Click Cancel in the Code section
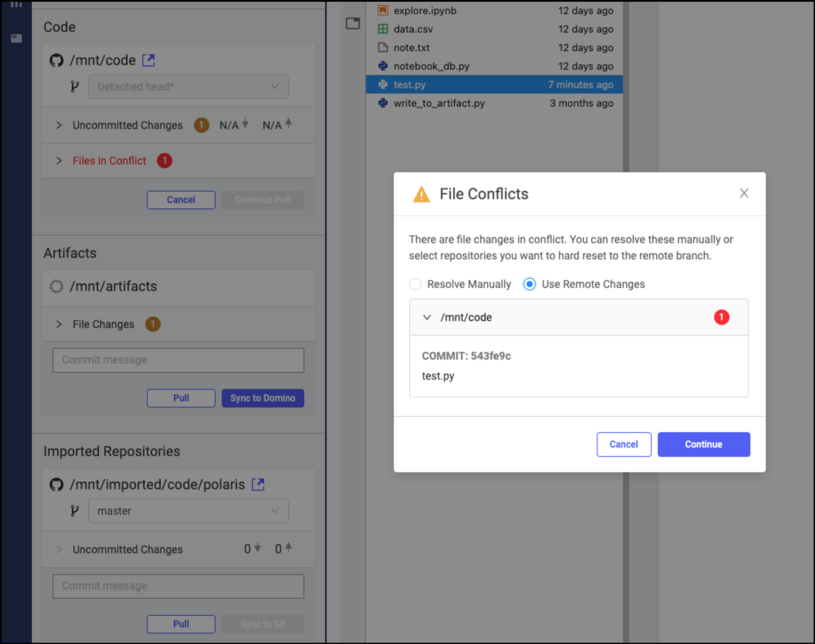This screenshot has height=644, width=815. tap(181, 200)
